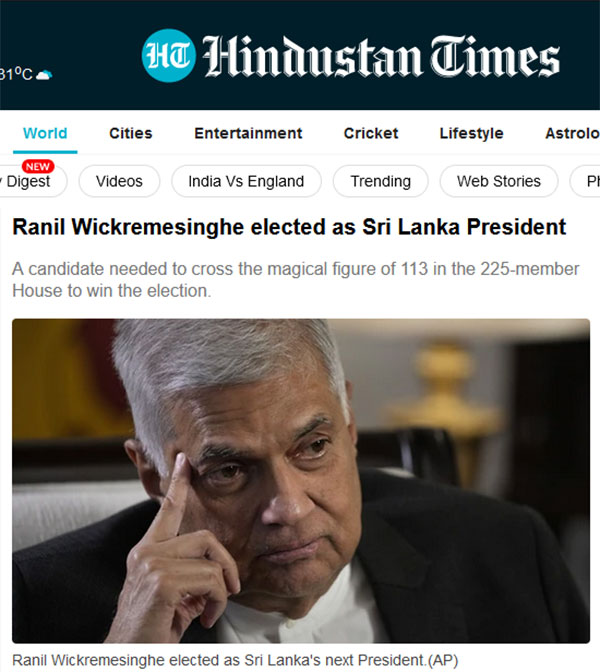The image size is (600, 672).
Task: Click the cloud weather icon
Action: coord(44,75)
